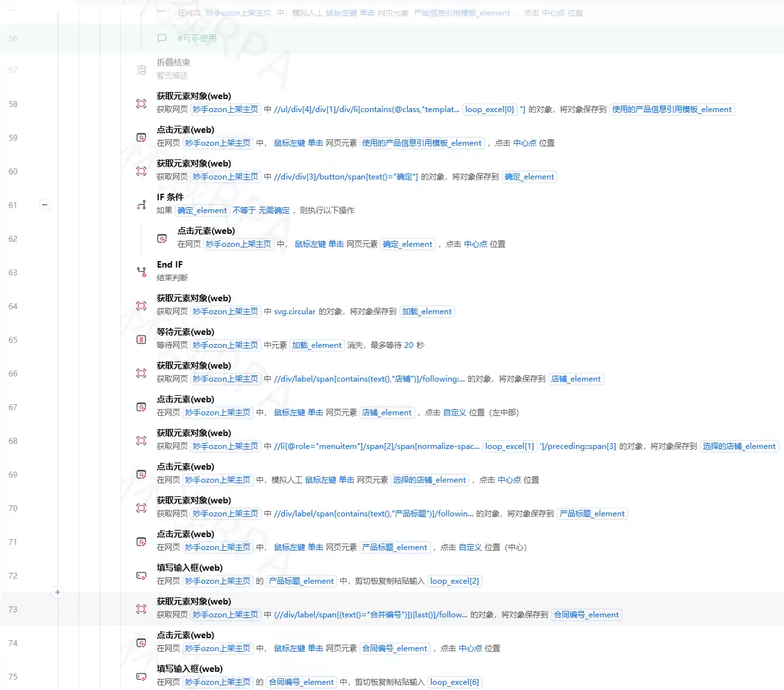Click the loop_excel[0] variable on line 58

tap(490, 109)
